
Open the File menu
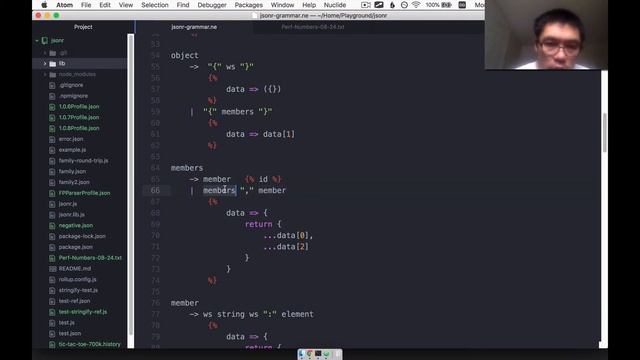pos(86,5)
